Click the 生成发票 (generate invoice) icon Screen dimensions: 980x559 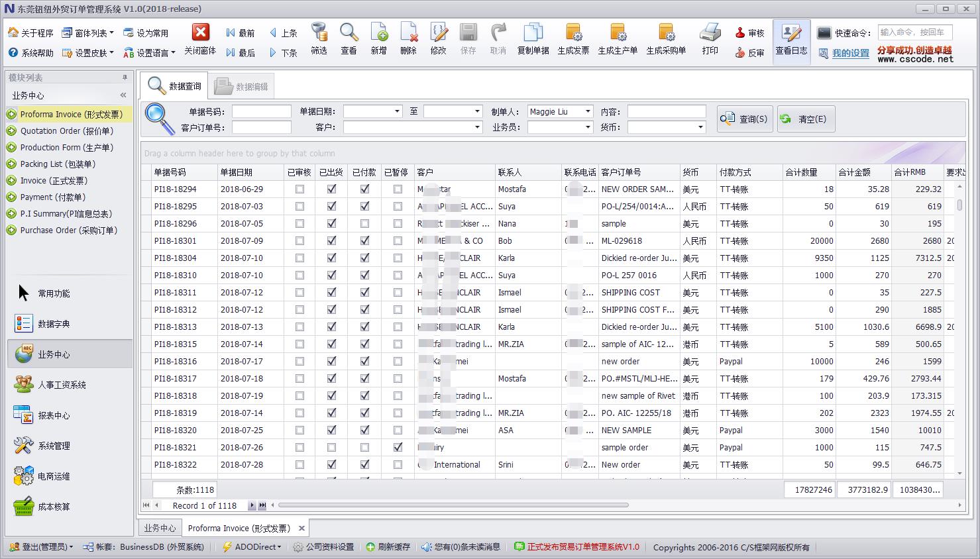pyautogui.click(x=573, y=33)
